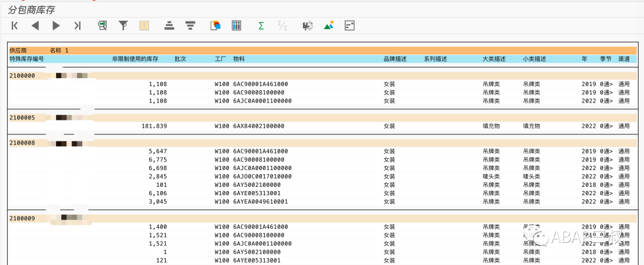This screenshot has height=265, width=644.
Task: Click the stock quantity 121
Action: pos(162,260)
